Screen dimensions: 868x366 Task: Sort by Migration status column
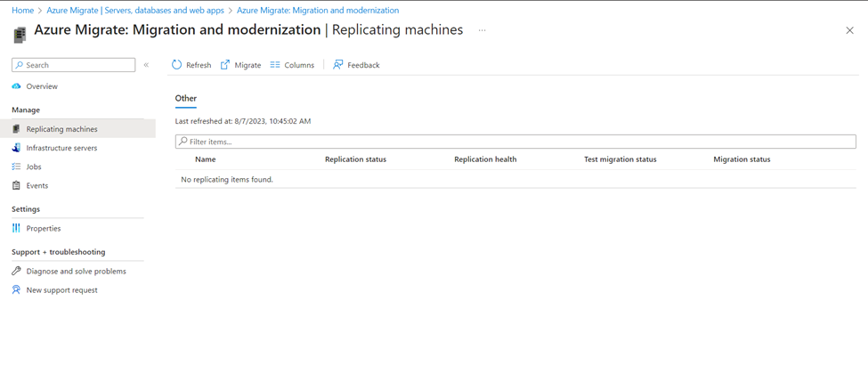pyautogui.click(x=742, y=159)
